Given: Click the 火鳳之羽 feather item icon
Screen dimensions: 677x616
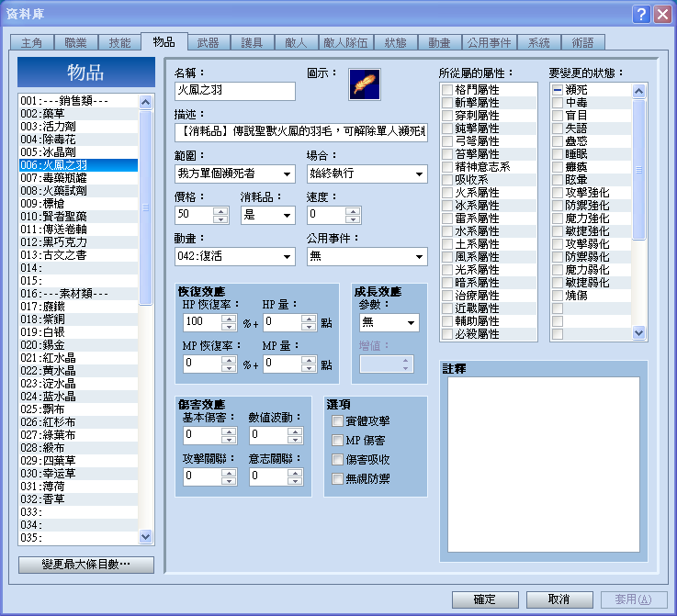Looking at the screenshot, I should pos(365,84).
